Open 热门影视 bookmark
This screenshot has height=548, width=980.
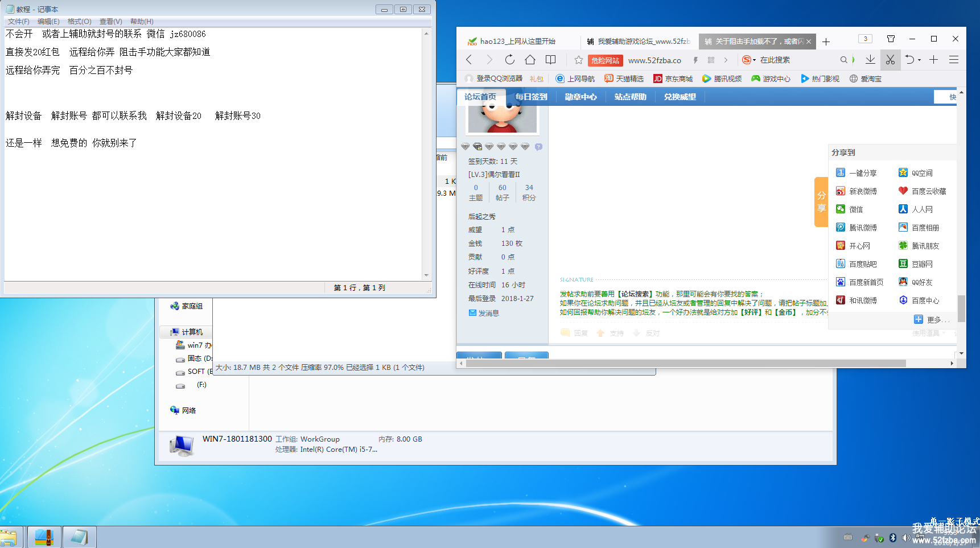(x=820, y=79)
